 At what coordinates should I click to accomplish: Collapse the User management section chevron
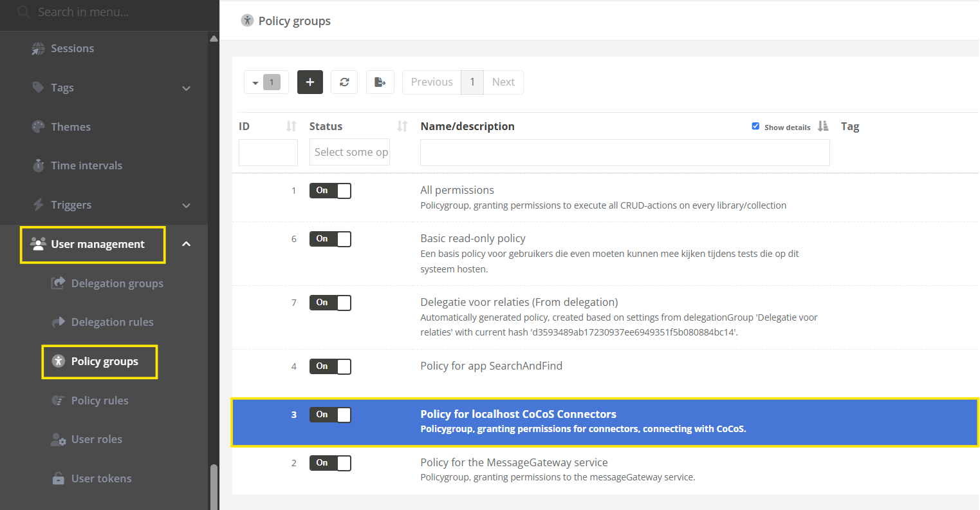coord(186,244)
